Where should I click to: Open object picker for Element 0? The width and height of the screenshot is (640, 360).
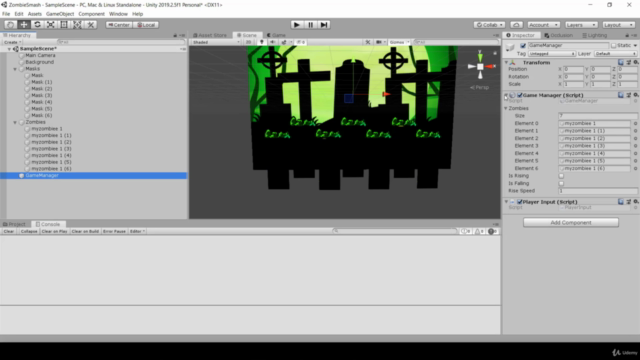tap(636, 123)
